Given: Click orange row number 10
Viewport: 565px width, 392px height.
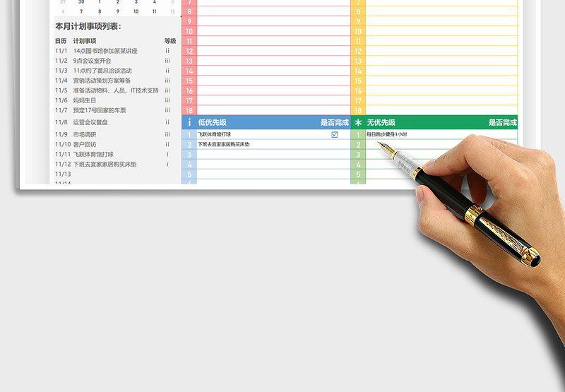Looking at the screenshot, I should pyautogui.click(x=358, y=31).
